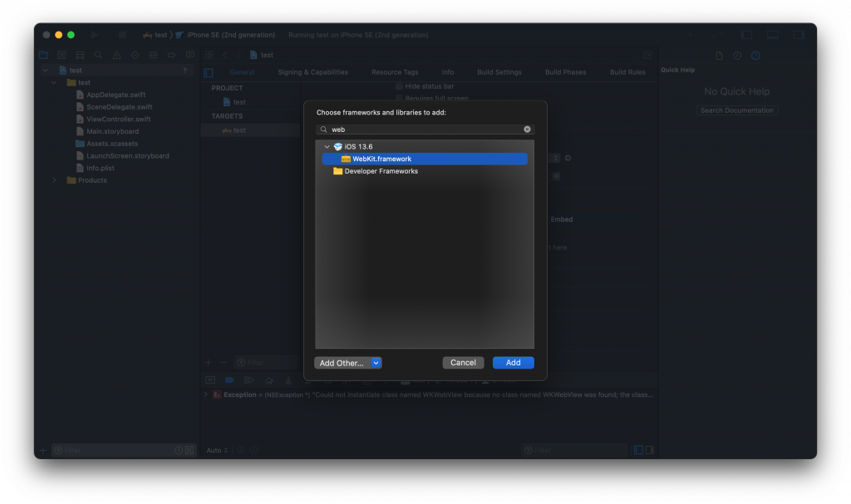Open the Project navigator folder icon

[43, 55]
